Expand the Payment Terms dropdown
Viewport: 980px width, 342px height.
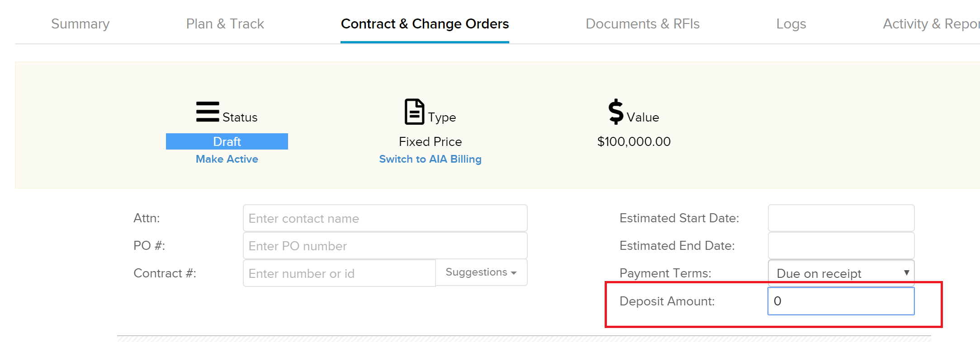tap(841, 273)
